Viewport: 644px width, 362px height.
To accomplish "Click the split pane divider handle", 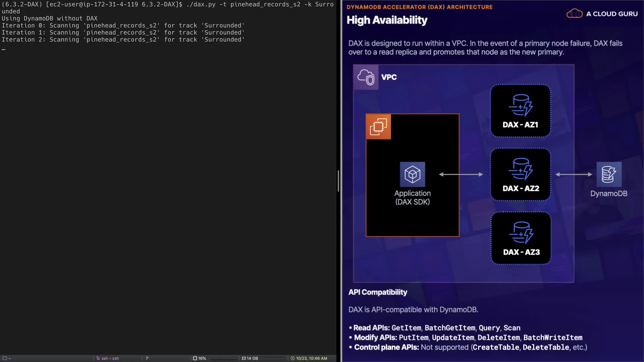I will [338, 181].
